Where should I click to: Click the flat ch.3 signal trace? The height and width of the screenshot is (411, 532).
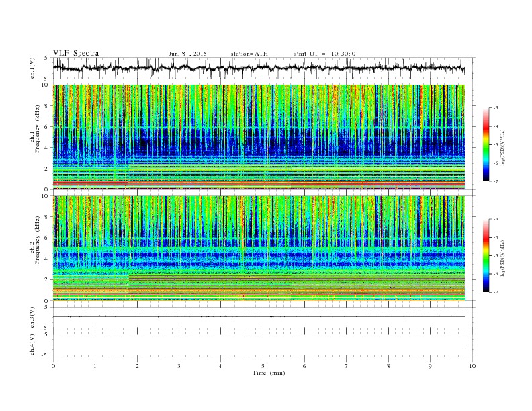[259, 317]
